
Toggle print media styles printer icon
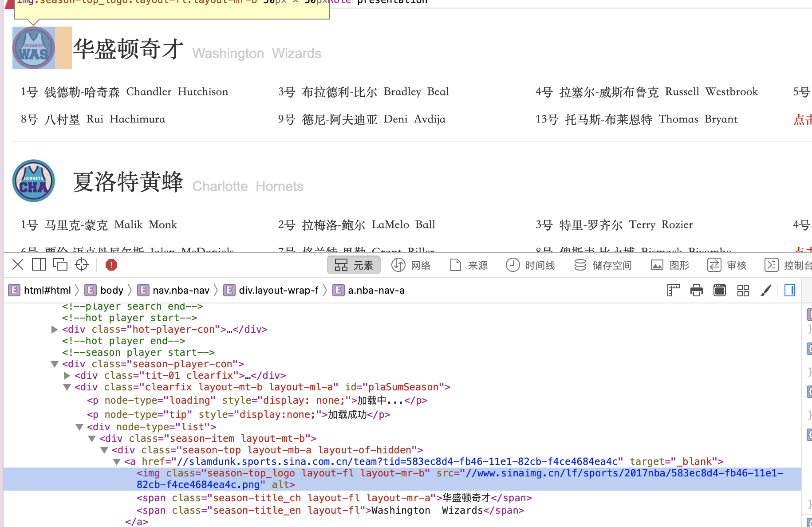click(x=697, y=290)
